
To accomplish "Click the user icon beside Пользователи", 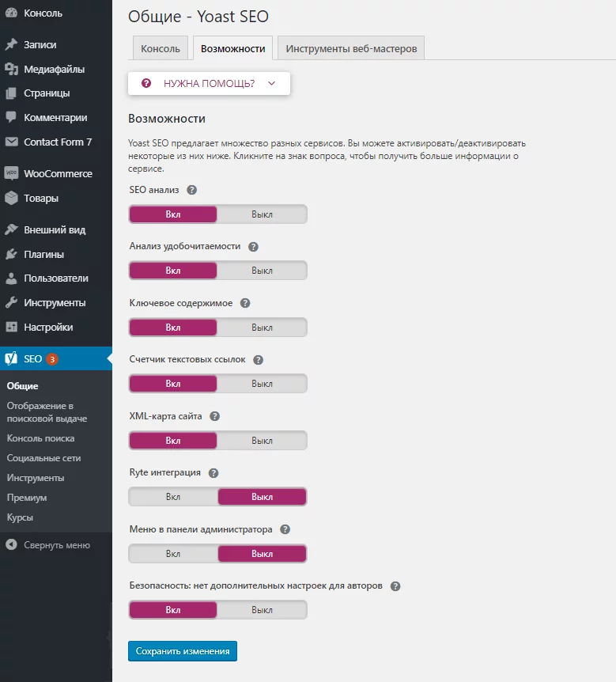I will tap(11, 278).
